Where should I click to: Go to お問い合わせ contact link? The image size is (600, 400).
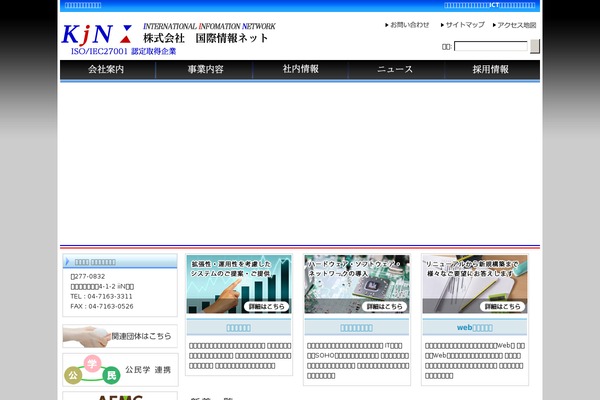pyautogui.click(x=407, y=25)
